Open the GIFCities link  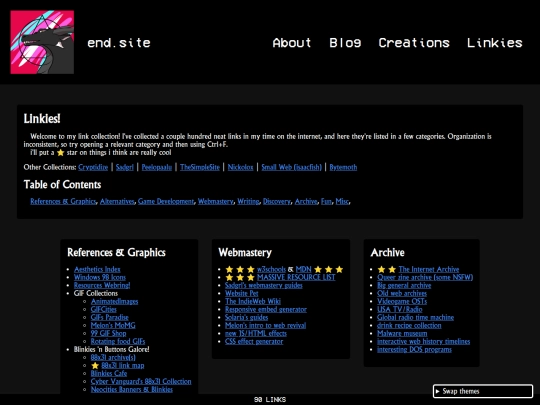click(104, 309)
